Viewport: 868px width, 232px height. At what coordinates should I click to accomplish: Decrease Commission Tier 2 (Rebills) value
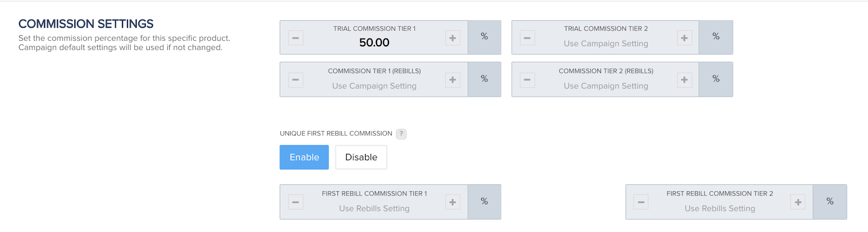point(527,80)
